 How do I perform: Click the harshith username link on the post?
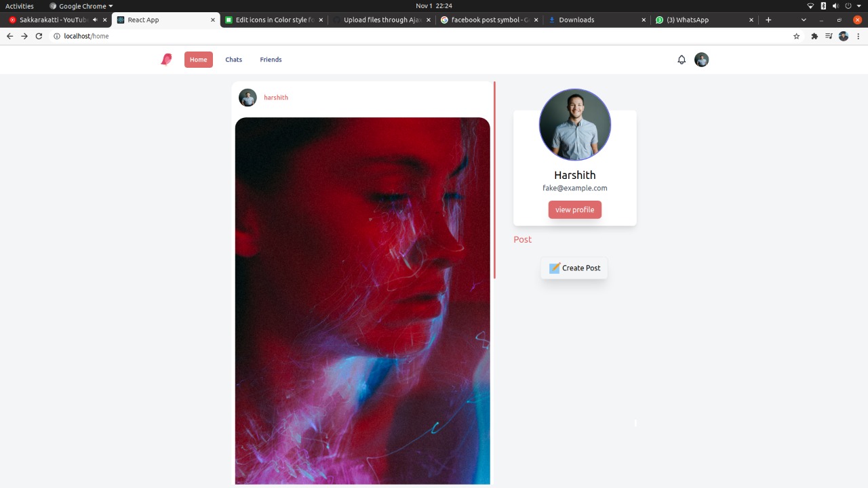pos(276,98)
